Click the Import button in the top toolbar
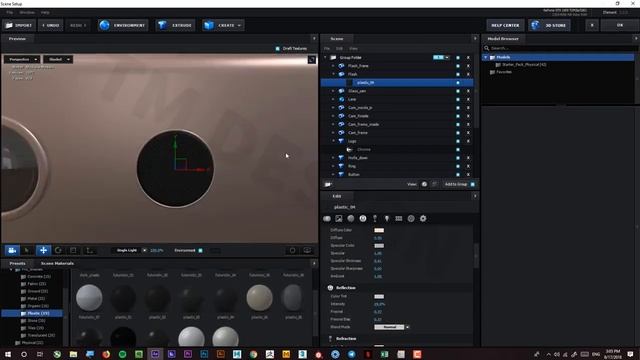 pyautogui.click(x=19, y=25)
